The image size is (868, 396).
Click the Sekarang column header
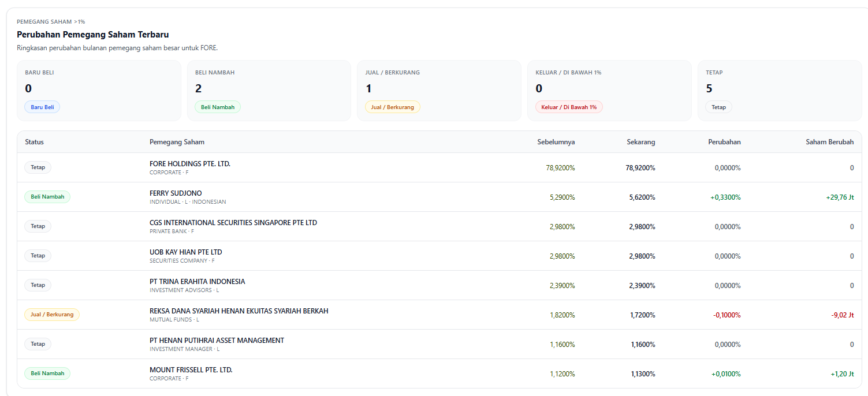(x=641, y=142)
